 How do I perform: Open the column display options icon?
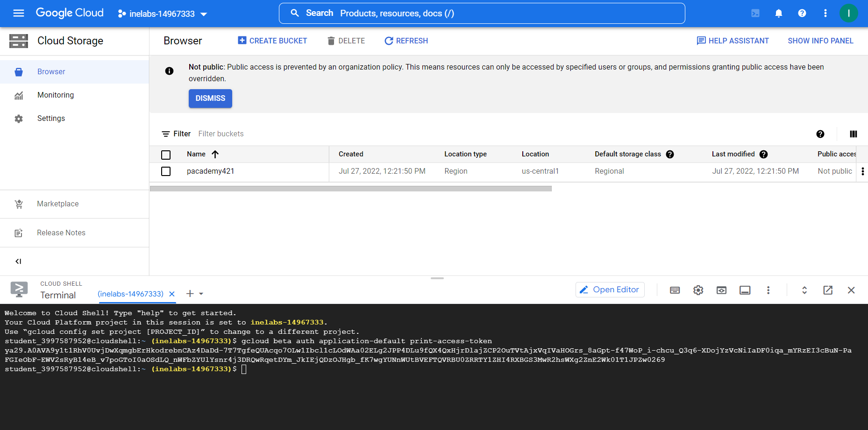[854, 134]
